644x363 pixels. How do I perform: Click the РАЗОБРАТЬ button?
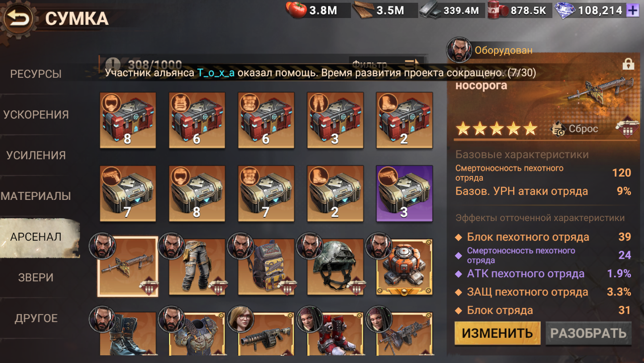tap(589, 333)
